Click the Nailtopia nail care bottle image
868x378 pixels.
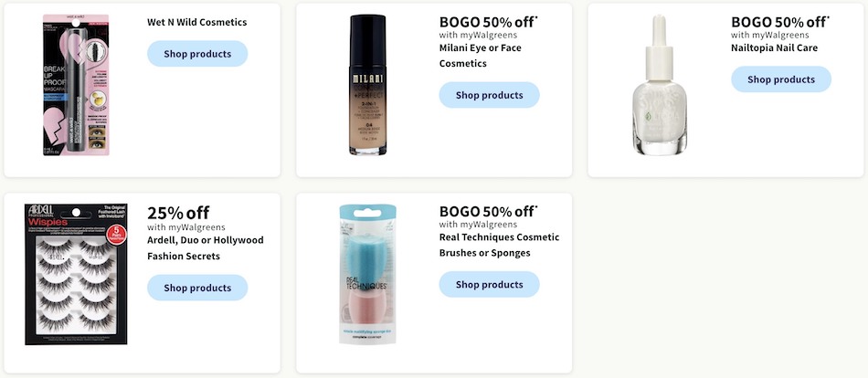tap(660, 85)
